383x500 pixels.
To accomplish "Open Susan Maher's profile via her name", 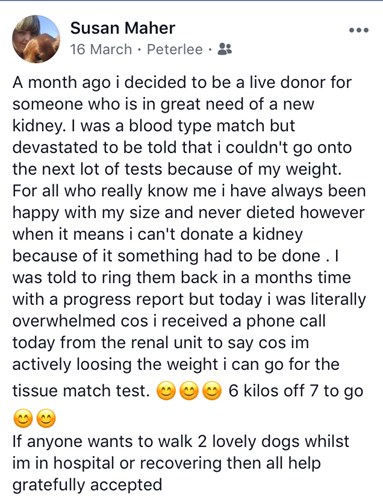I will 123,28.
